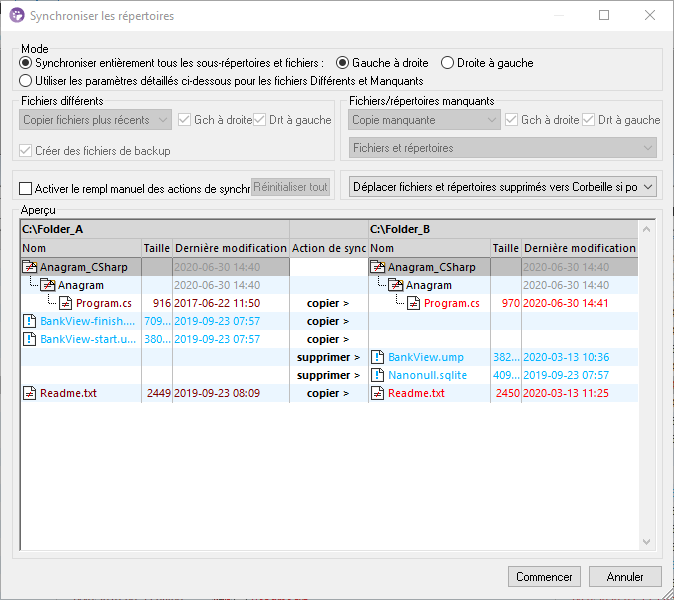Click the 'Dernière modification' column header in Folder_A
This screenshot has width=674, height=600.
click(x=230, y=248)
